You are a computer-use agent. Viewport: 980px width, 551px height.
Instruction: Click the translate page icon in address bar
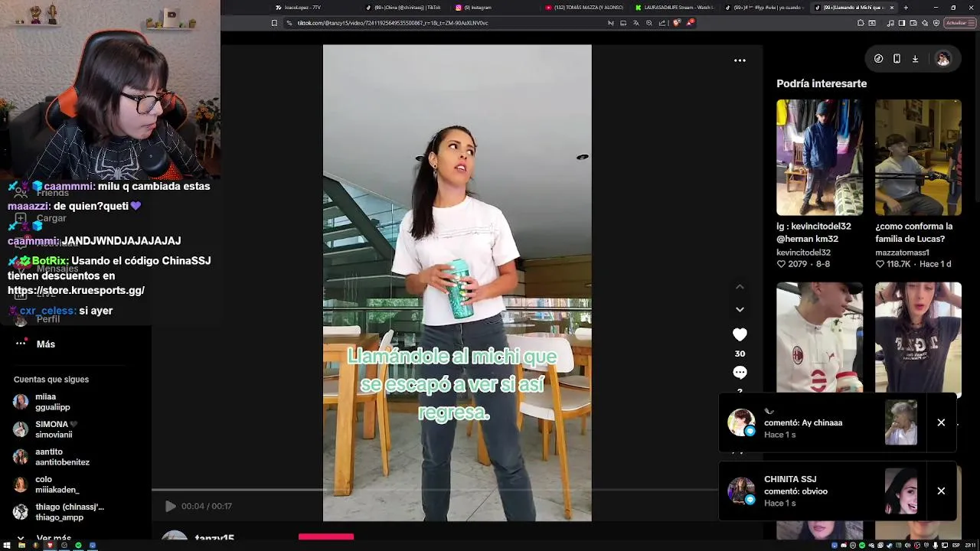point(635,23)
